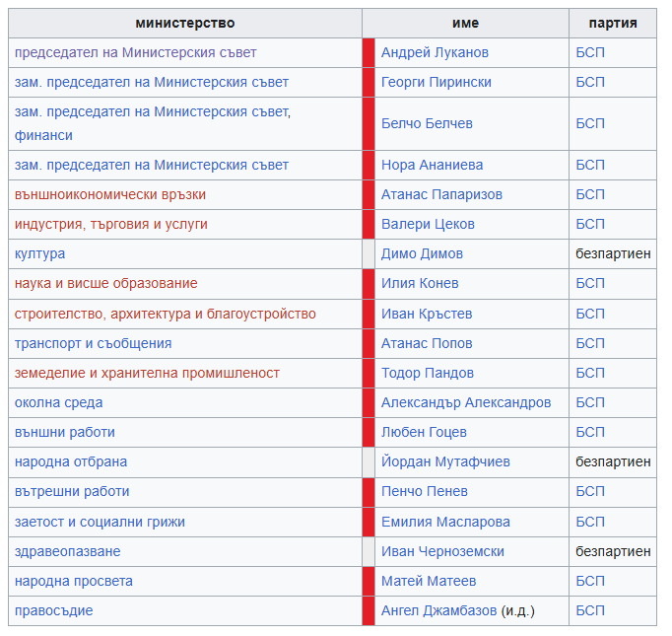Click the партия column header
This screenshot has width=672, height=636.
613,23
